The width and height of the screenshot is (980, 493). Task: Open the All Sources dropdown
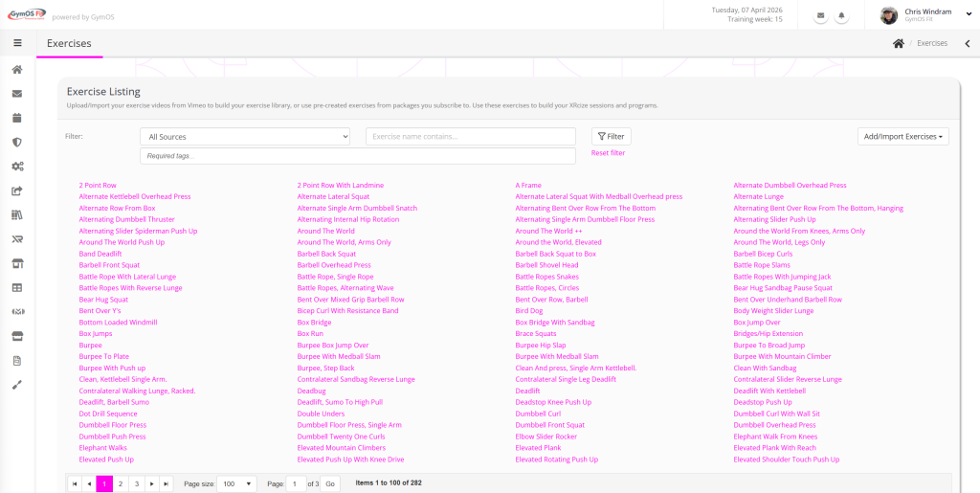click(x=245, y=137)
